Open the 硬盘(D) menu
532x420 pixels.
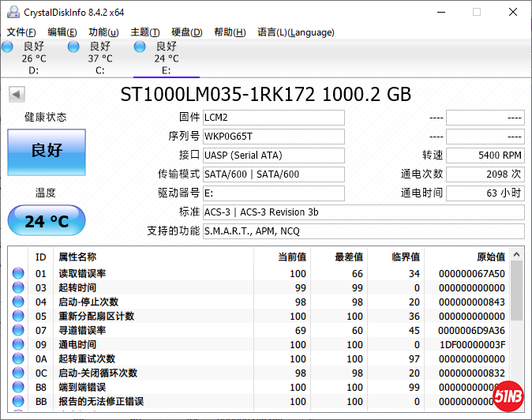[186, 32]
